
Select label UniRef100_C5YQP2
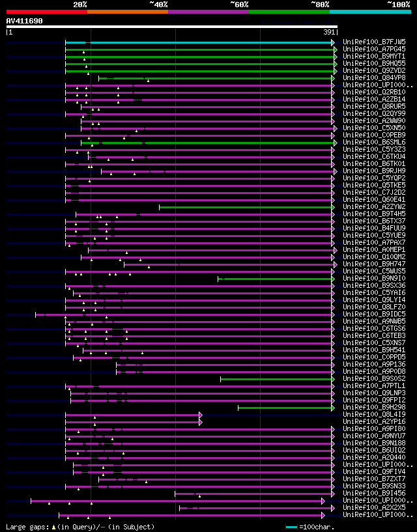point(374,178)
